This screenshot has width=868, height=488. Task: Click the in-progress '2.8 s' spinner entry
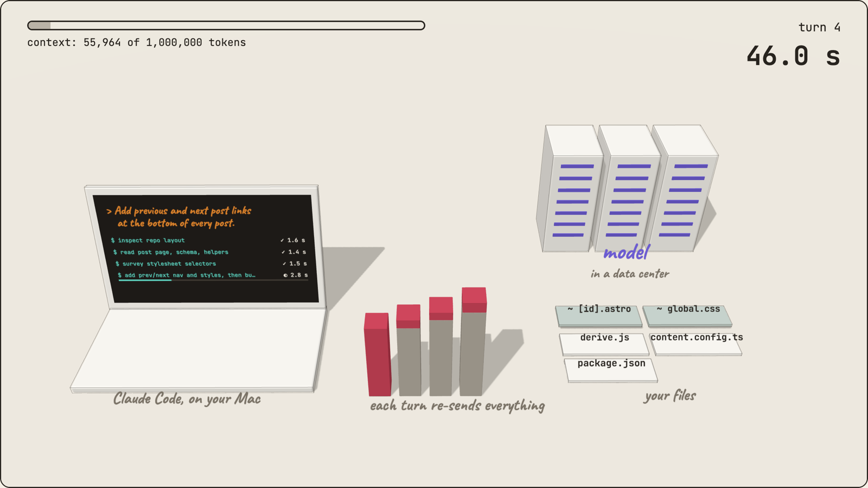click(296, 275)
